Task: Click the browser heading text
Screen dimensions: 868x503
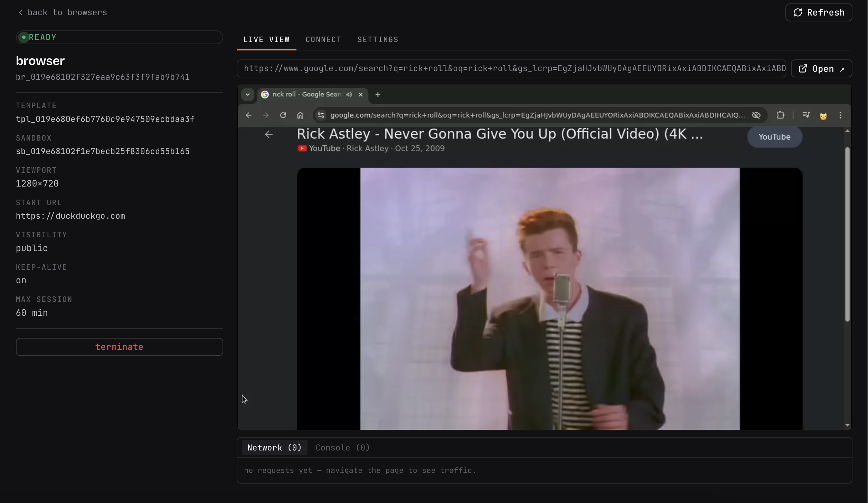Action: pyautogui.click(x=40, y=61)
